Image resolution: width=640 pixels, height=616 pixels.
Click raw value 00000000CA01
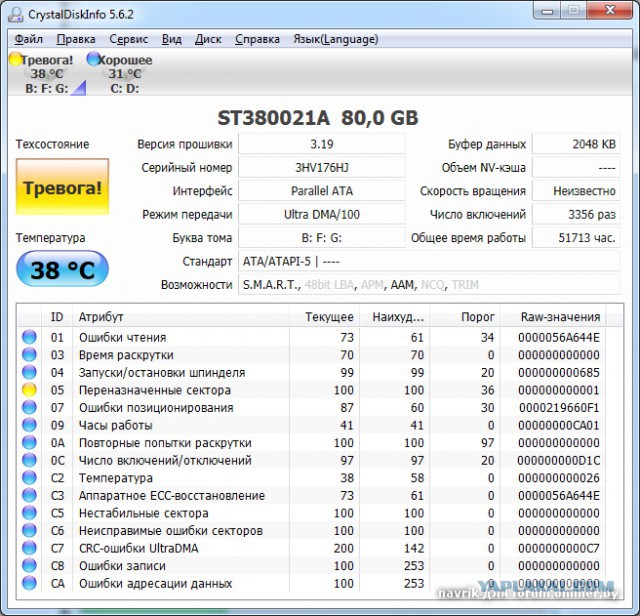point(559,425)
